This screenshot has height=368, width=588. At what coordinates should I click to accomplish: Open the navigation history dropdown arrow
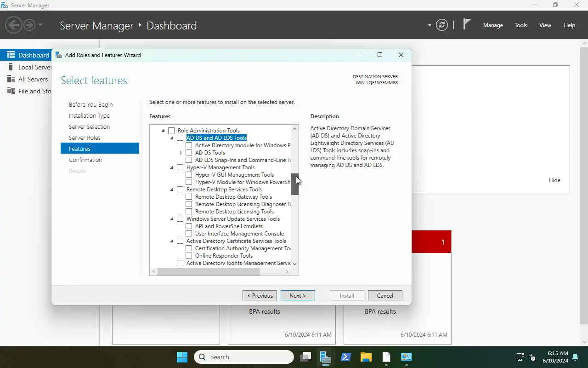pos(40,25)
